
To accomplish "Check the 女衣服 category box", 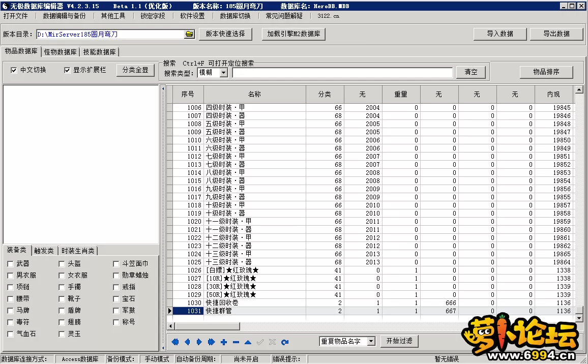I will coord(62,276).
